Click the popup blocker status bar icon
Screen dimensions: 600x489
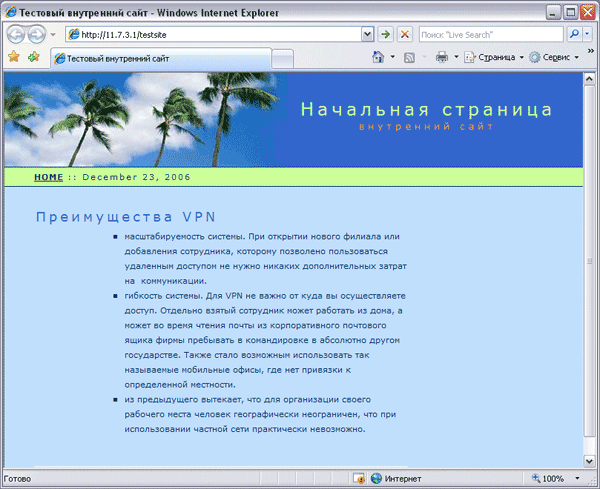click(359, 478)
